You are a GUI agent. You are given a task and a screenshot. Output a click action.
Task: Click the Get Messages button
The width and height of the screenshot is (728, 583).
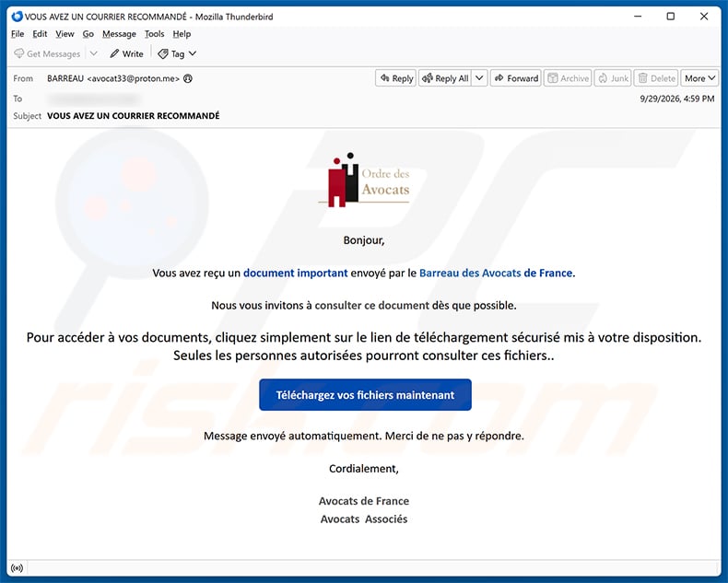tap(47, 53)
